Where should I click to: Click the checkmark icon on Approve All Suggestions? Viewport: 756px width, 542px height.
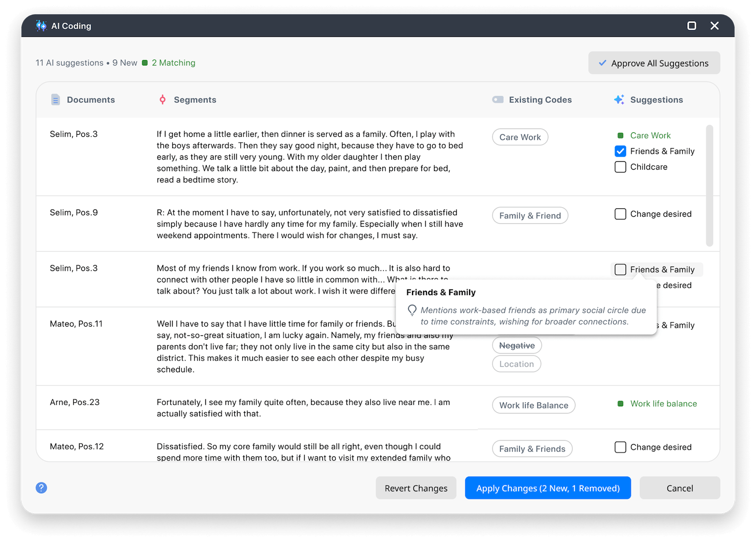(602, 63)
